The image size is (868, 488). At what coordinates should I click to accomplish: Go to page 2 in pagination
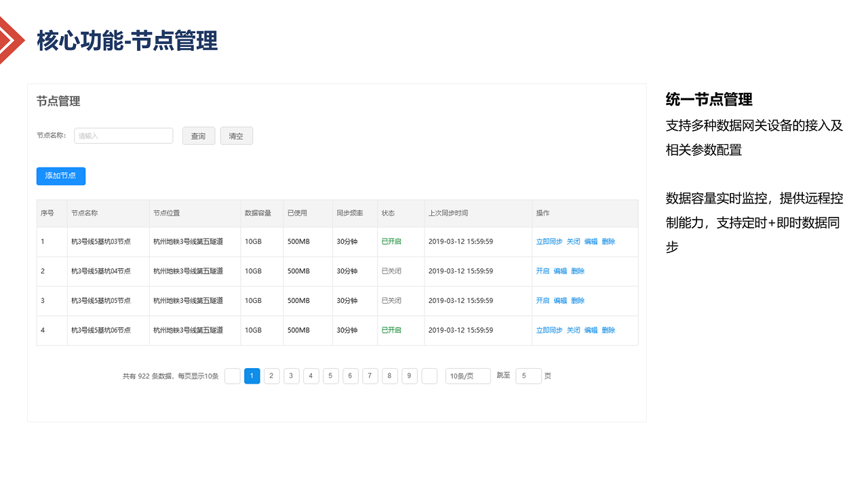tap(272, 376)
